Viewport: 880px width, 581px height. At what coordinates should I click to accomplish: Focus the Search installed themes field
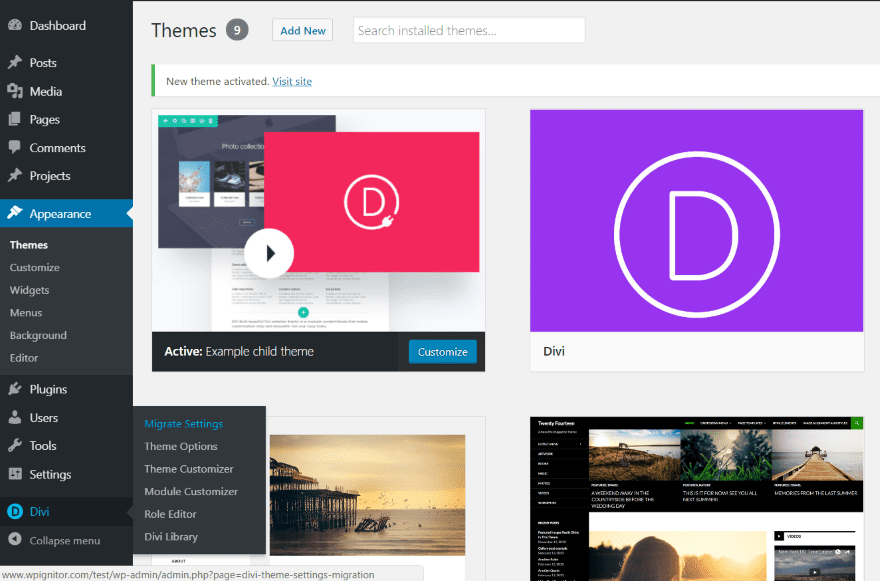pos(469,30)
